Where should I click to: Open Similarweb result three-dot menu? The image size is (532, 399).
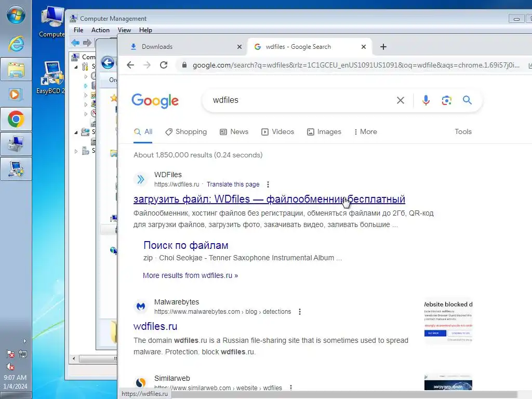pos(291,388)
